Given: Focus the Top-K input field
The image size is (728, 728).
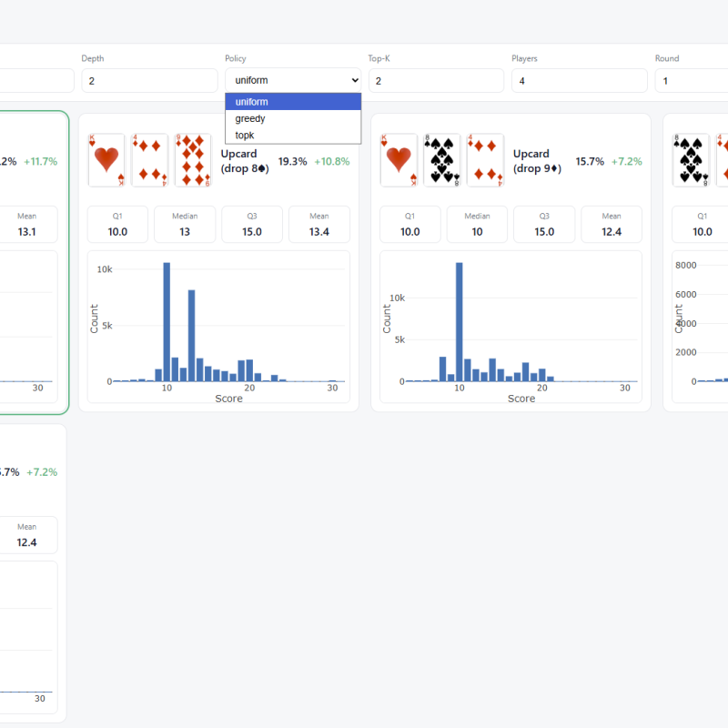Looking at the screenshot, I should point(436,80).
